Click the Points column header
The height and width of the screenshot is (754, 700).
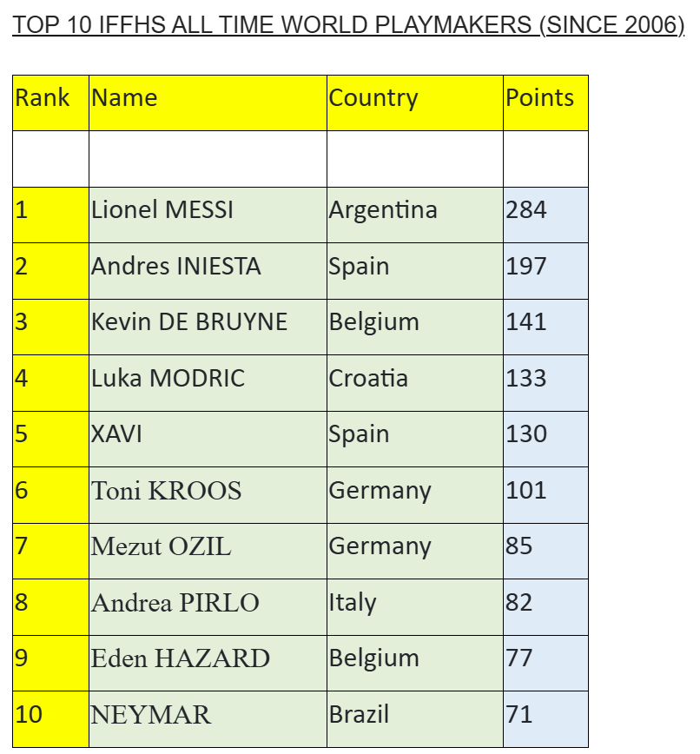tap(545, 103)
